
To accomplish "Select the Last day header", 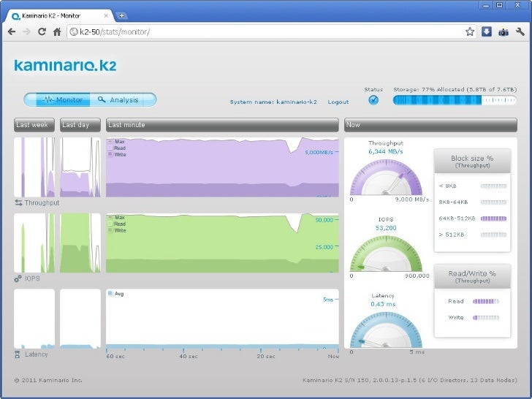I will tap(80, 125).
